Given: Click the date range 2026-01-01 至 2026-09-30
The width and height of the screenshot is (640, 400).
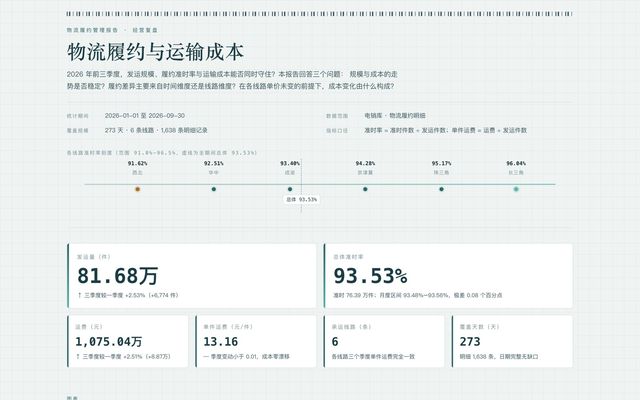Looking at the screenshot, I should coord(144,116).
